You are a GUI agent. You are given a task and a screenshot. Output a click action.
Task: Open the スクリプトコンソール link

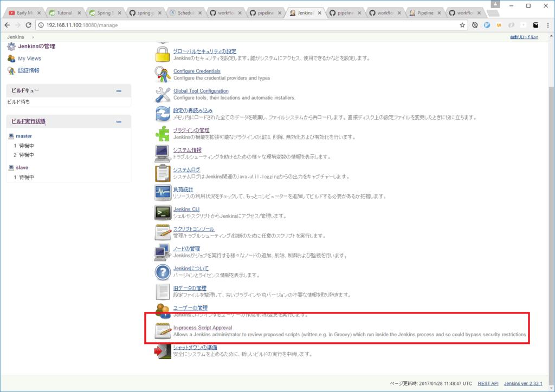pyautogui.click(x=193, y=229)
